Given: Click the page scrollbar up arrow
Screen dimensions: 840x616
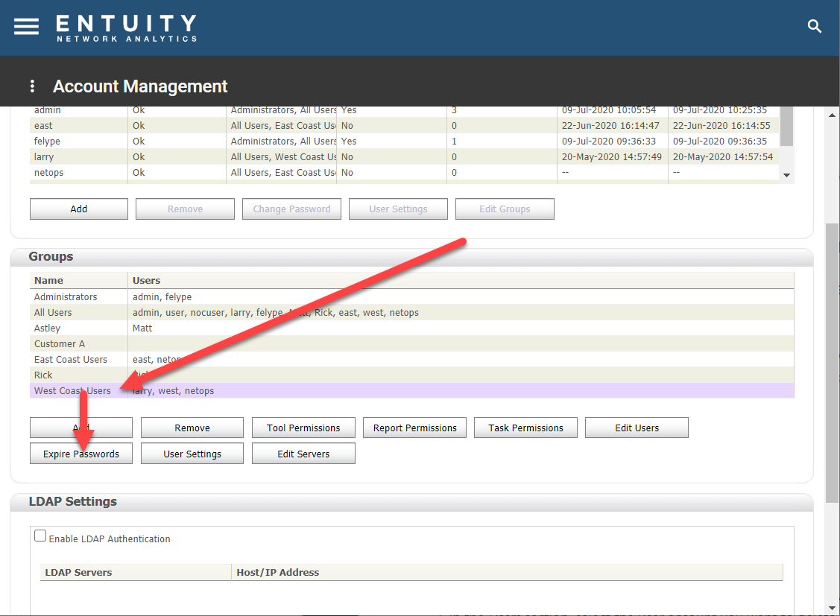Looking at the screenshot, I should 832,115.
